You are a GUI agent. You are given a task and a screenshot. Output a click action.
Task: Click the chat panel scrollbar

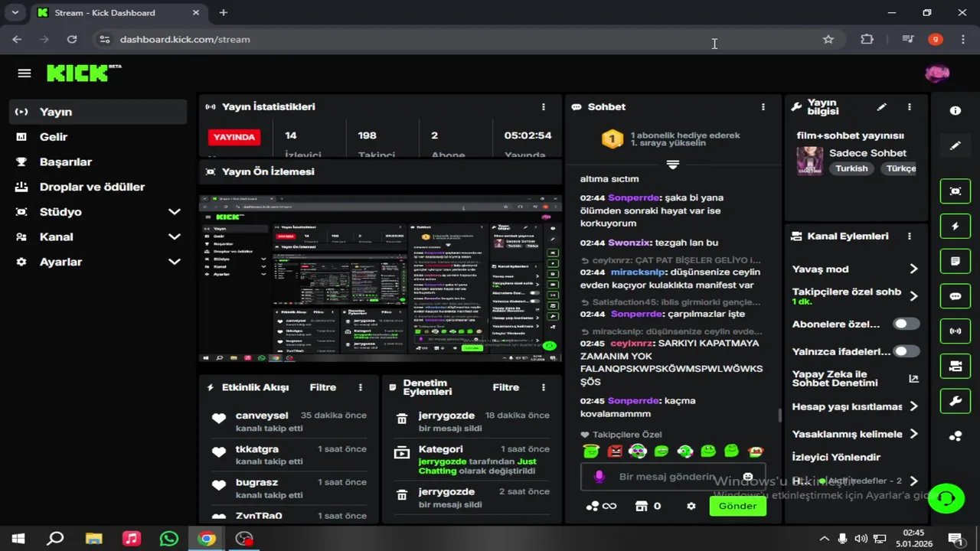click(780, 415)
